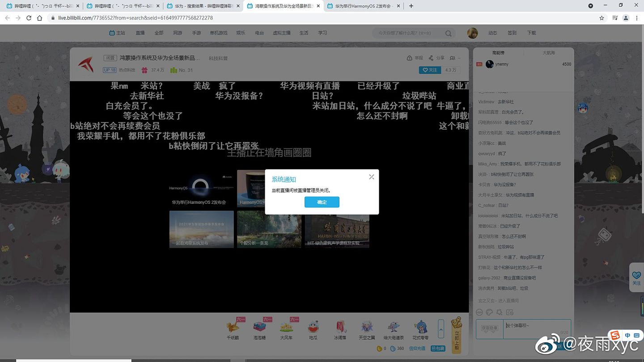This screenshot has width=644, height=362.
Task: Select the 千纸鹤 gift
Action: [x=233, y=329]
